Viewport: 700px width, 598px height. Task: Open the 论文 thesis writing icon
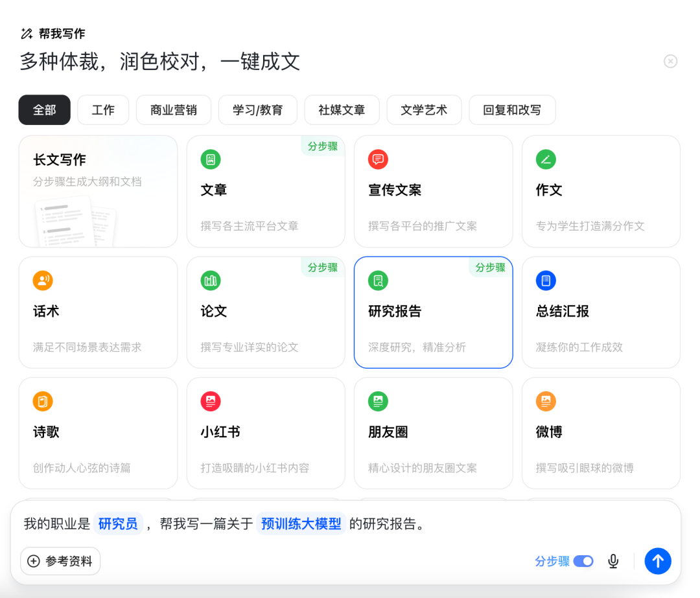click(210, 281)
